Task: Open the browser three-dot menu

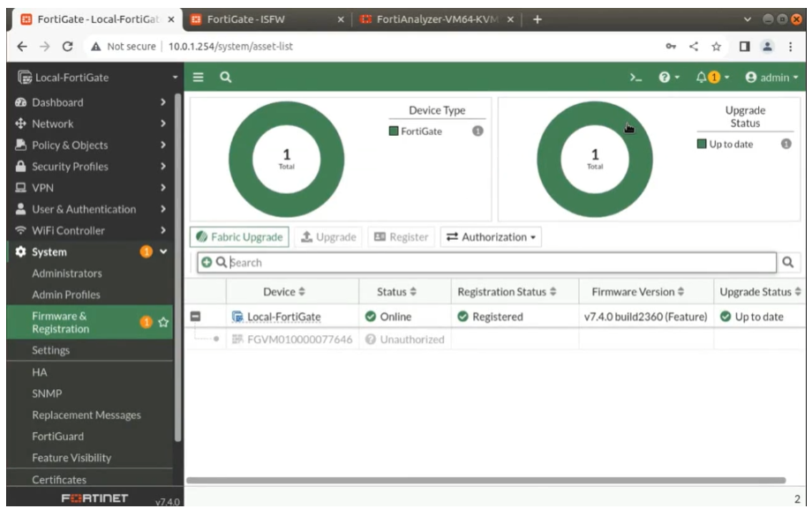Action: point(790,46)
